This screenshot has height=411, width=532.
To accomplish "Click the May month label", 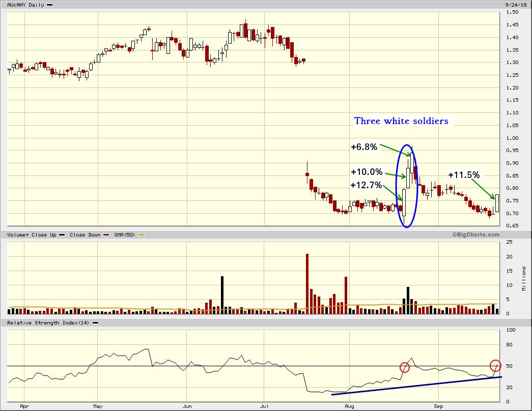I will click(98, 406).
